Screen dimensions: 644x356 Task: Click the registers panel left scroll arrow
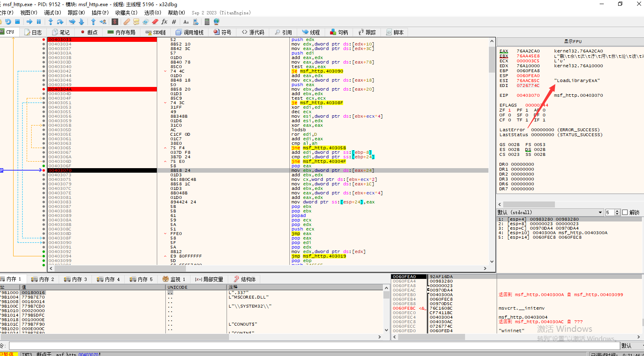point(500,204)
